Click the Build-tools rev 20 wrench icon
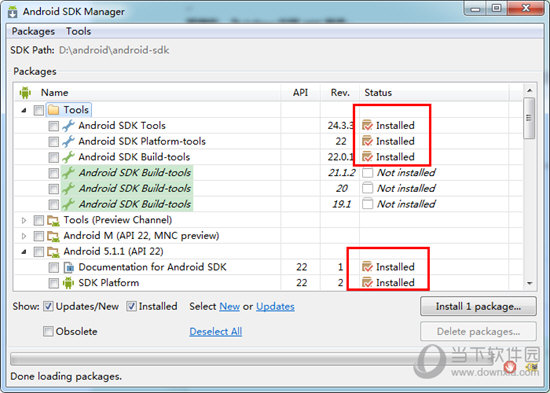The width and height of the screenshot is (550, 393). click(68, 188)
